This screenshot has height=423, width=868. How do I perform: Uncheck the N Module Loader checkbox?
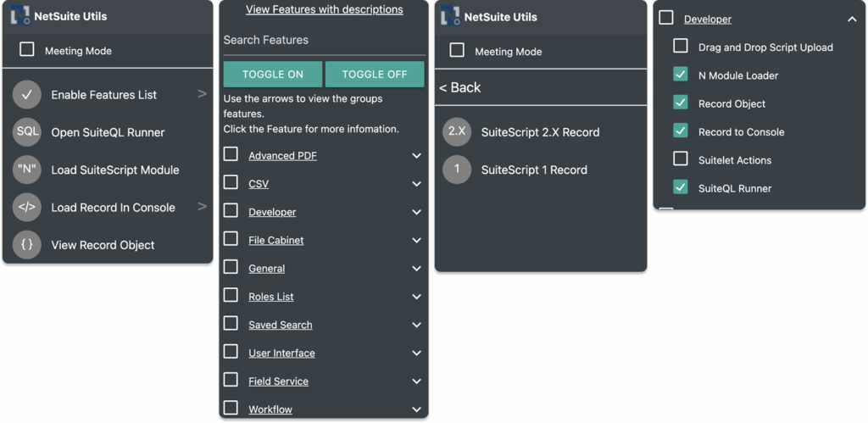pos(681,75)
